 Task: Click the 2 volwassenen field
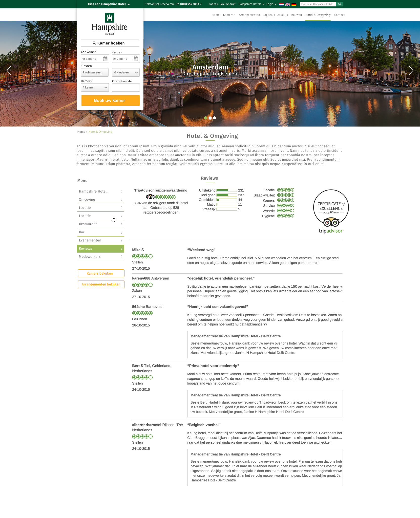pos(95,72)
